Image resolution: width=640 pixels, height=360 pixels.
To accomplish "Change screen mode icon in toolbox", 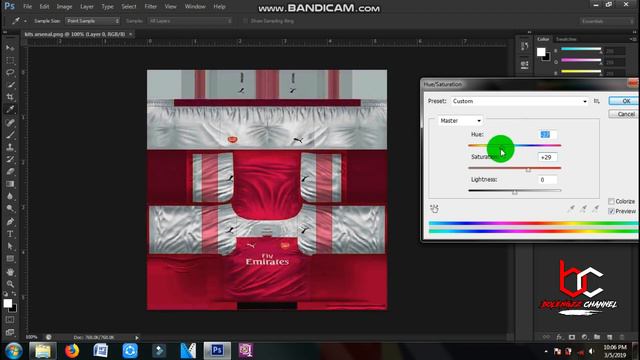I will (x=10, y=332).
